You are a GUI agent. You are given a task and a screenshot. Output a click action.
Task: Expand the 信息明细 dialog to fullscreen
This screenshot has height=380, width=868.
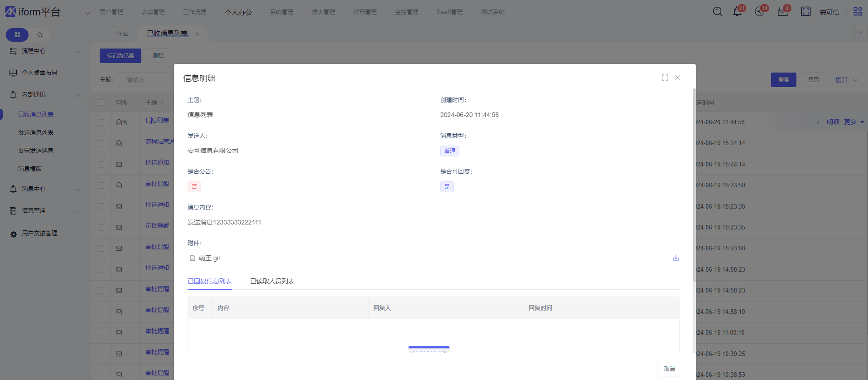coord(665,78)
